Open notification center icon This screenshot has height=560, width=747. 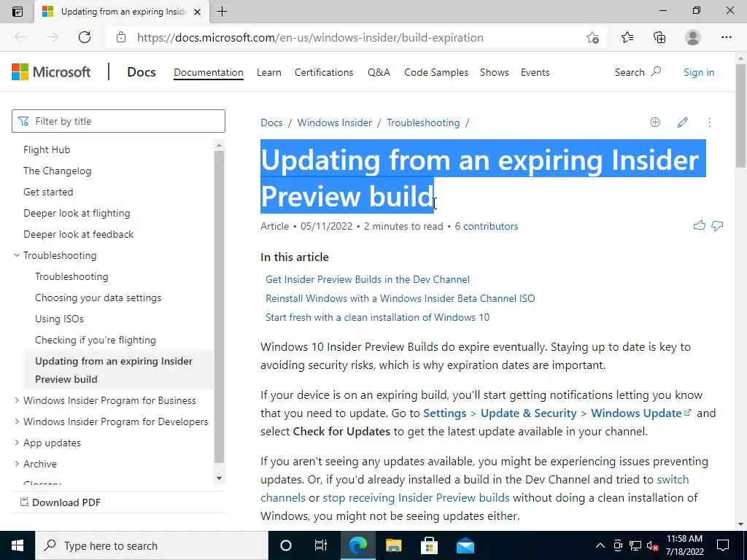(x=723, y=545)
